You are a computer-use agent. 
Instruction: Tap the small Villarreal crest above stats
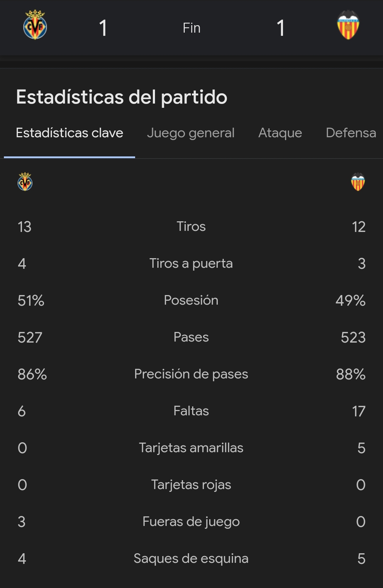click(25, 182)
